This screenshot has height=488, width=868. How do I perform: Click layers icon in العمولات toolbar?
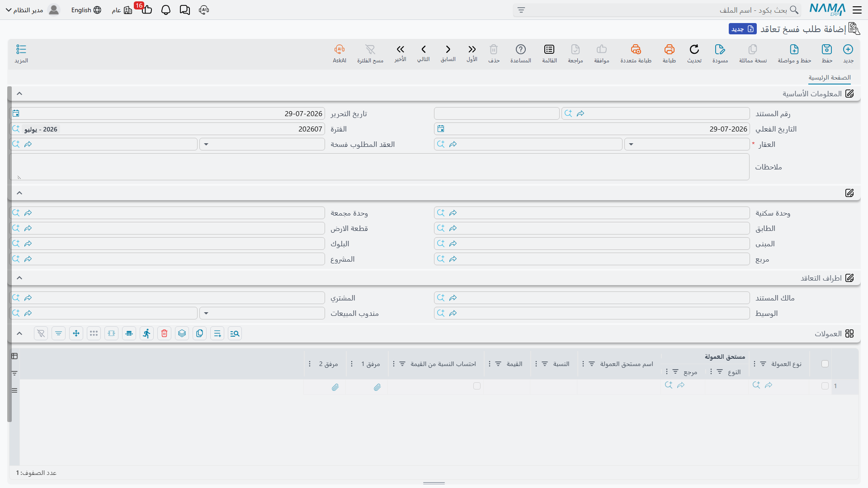(182, 333)
